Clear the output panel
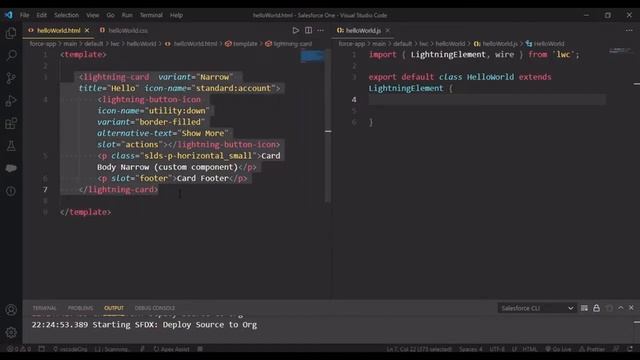 click(584, 308)
